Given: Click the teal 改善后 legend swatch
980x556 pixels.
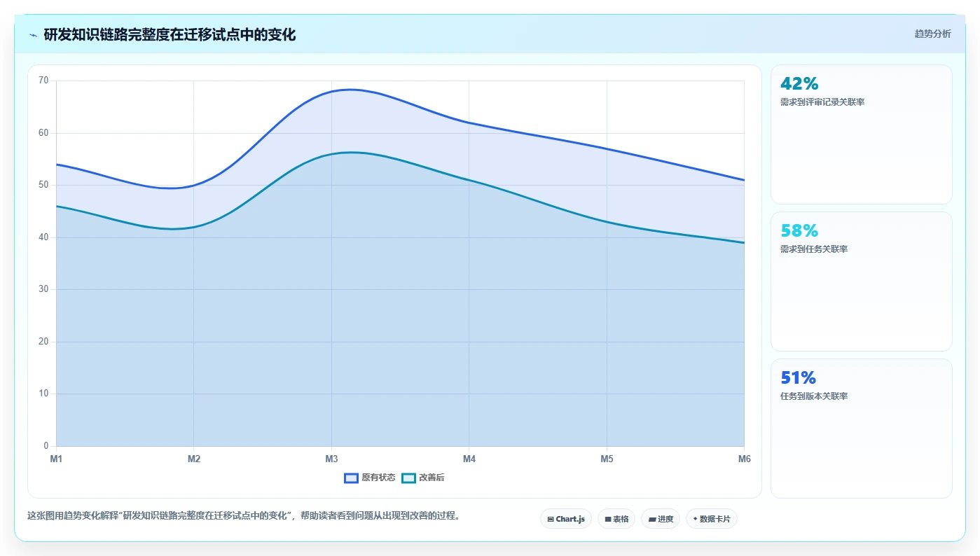Looking at the screenshot, I should tap(409, 478).
